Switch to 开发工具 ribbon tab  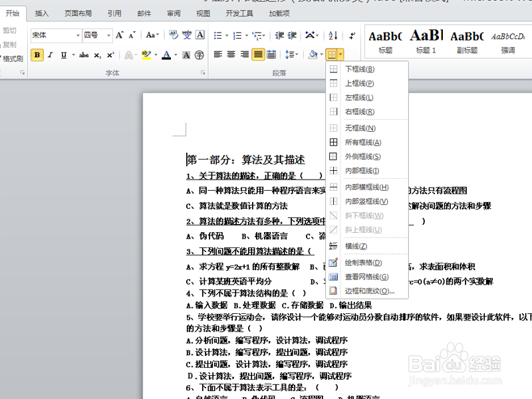(x=239, y=13)
